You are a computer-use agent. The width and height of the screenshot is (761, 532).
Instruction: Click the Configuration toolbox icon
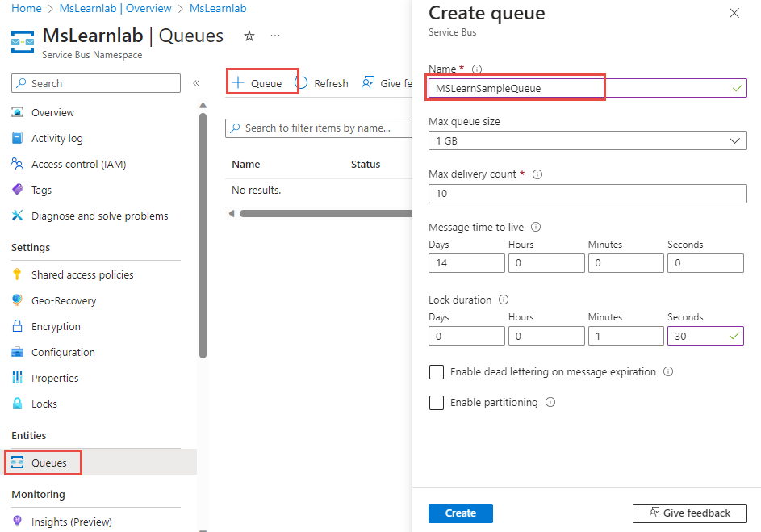(18, 352)
